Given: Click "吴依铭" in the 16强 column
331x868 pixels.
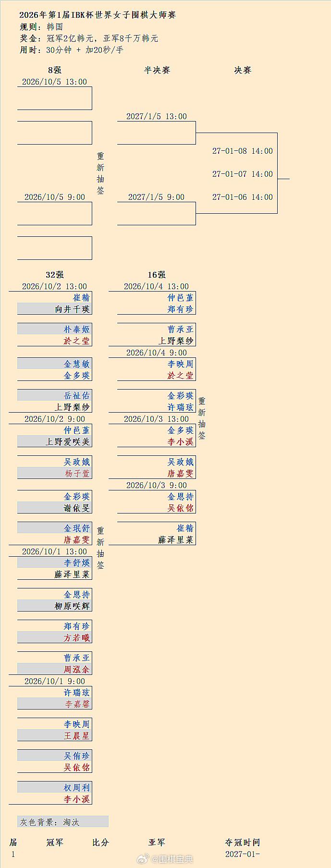Looking at the screenshot, I should (x=181, y=508).
